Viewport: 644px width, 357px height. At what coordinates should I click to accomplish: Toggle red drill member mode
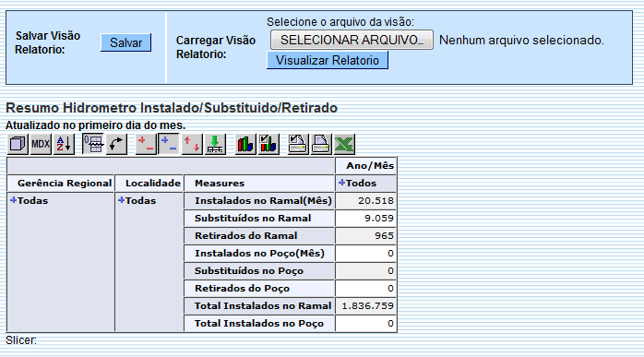[146, 144]
